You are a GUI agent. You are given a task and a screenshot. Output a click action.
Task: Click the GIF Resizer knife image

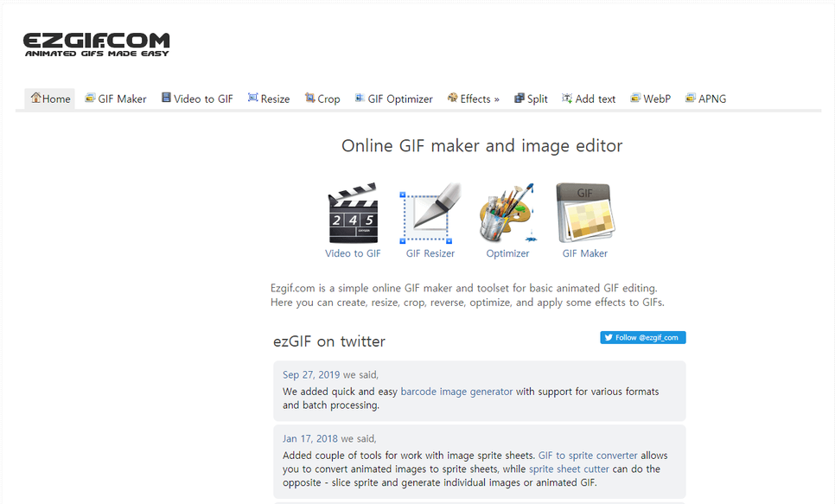(430, 213)
